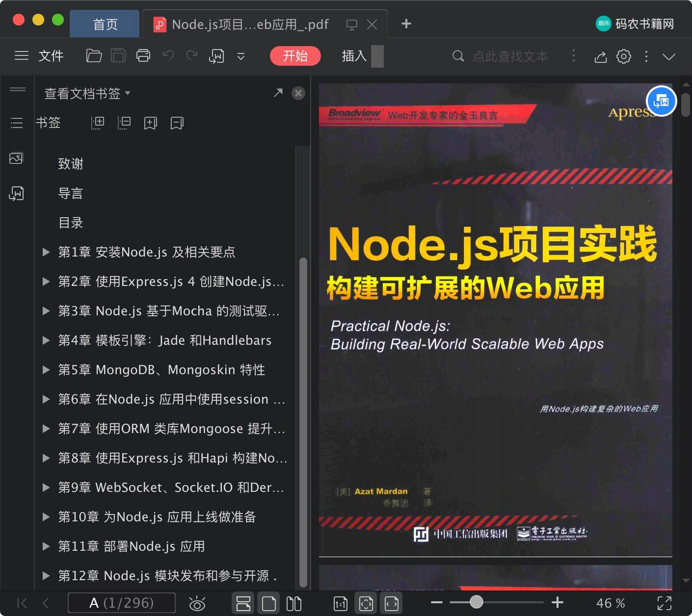Click the remove bookmark icon

[x=177, y=123]
